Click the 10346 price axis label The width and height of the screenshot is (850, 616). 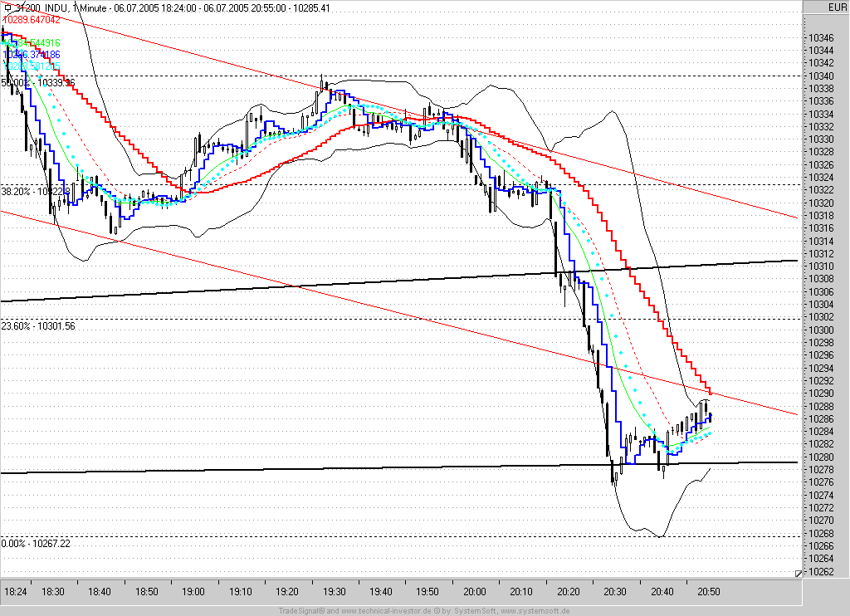(x=821, y=38)
